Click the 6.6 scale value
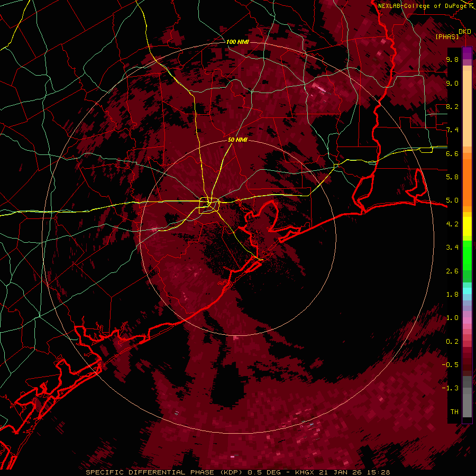This screenshot has width=476, height=476. pos(452,153)
